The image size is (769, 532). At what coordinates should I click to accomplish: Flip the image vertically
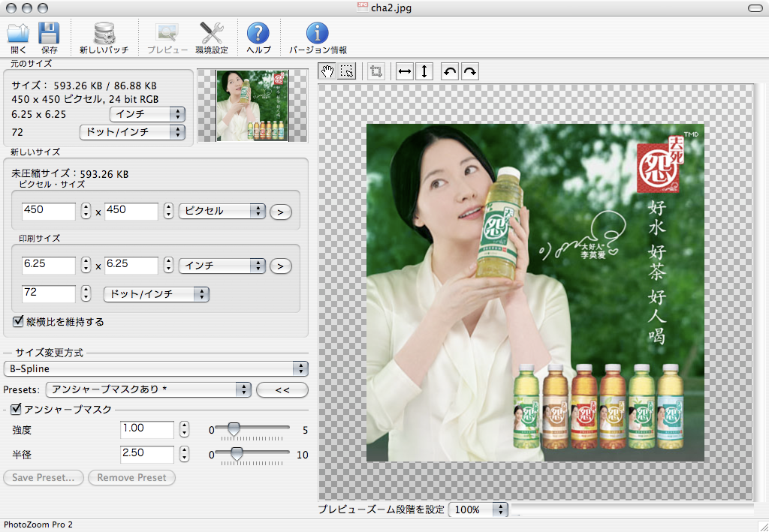coord(424,71)
